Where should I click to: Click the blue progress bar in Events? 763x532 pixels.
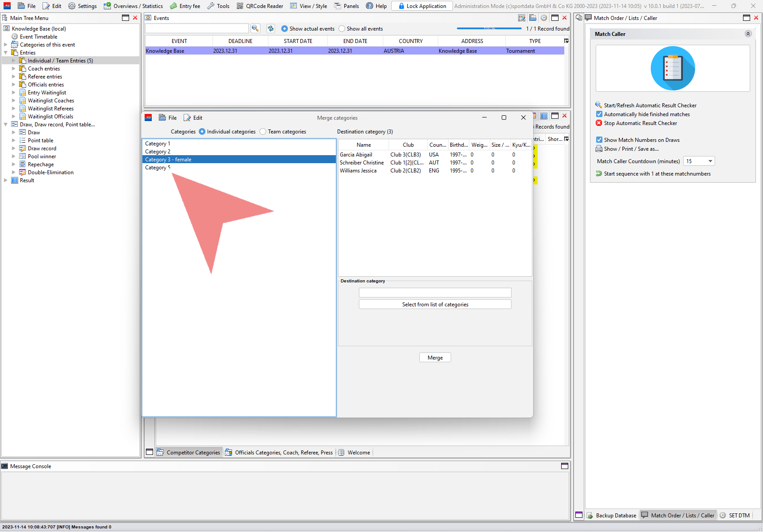pos(489,28)
